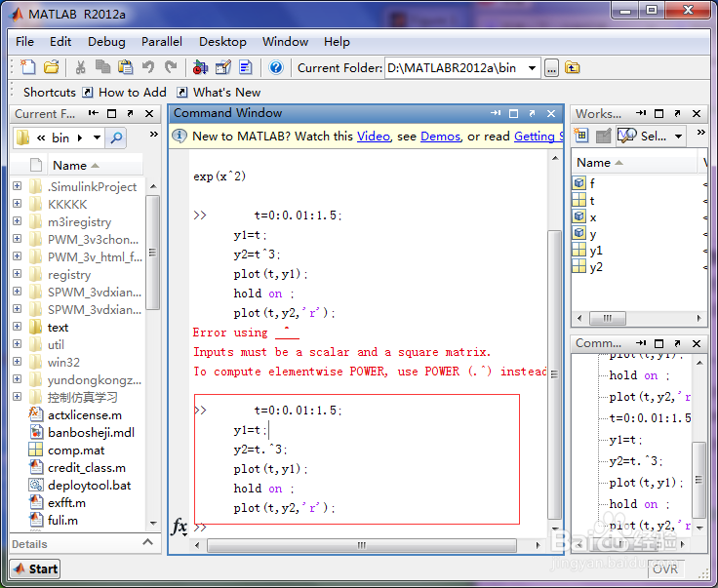Screen dimensions: 718x588
Task: Click the open variable icon in Workspace
Action: pyautogui.click(x=604, y=136)
